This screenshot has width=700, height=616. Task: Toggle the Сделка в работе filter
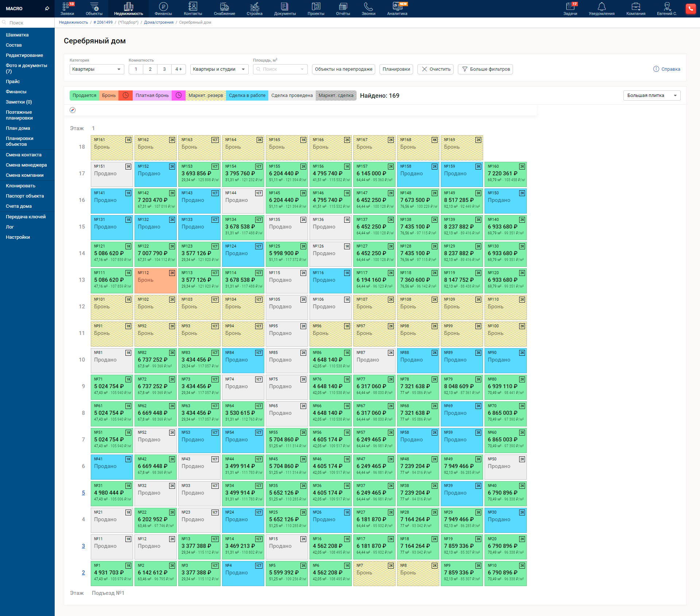tap(247, 95)
